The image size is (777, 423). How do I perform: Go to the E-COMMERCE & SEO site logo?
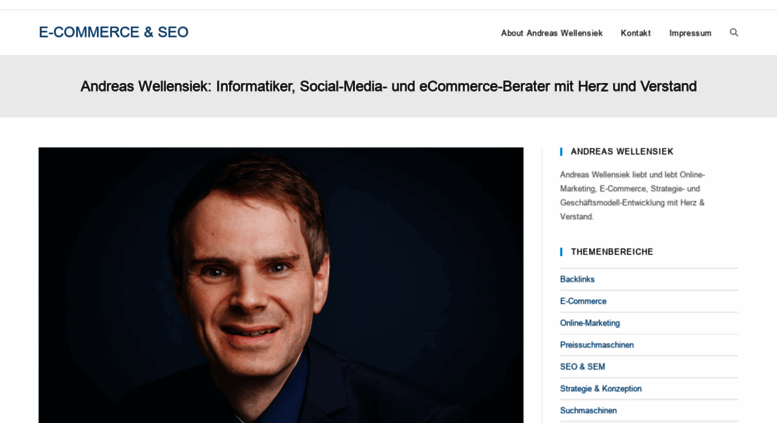113,32
